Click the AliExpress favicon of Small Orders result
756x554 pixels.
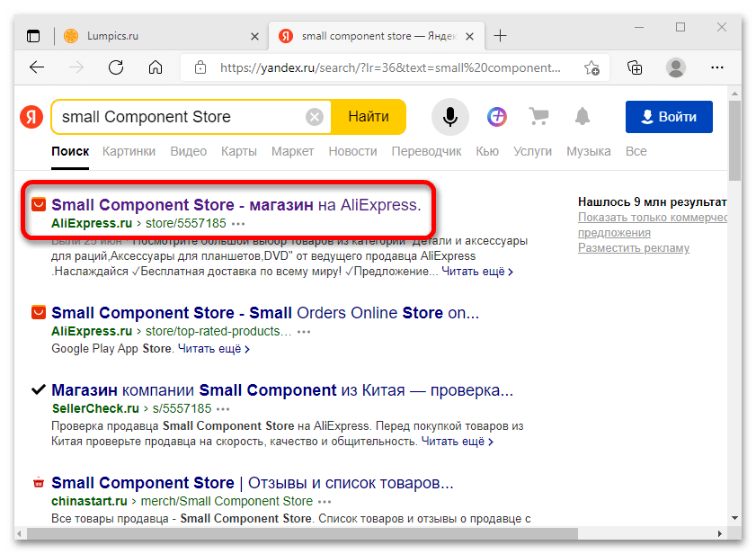pos(39,312)
